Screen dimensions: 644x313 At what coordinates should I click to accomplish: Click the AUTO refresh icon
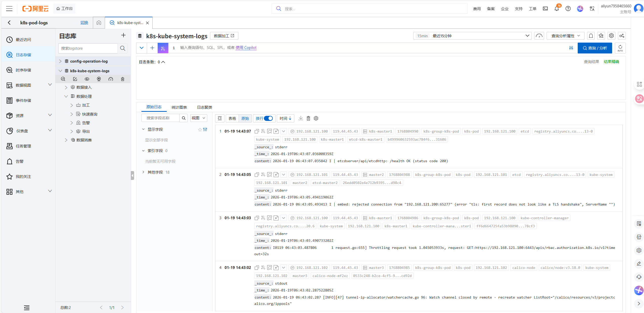point(620,48)
